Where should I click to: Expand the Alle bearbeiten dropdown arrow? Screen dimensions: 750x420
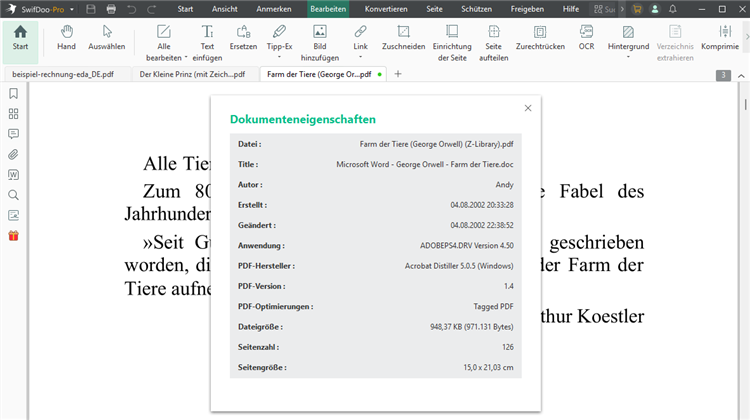pos(186,57)
